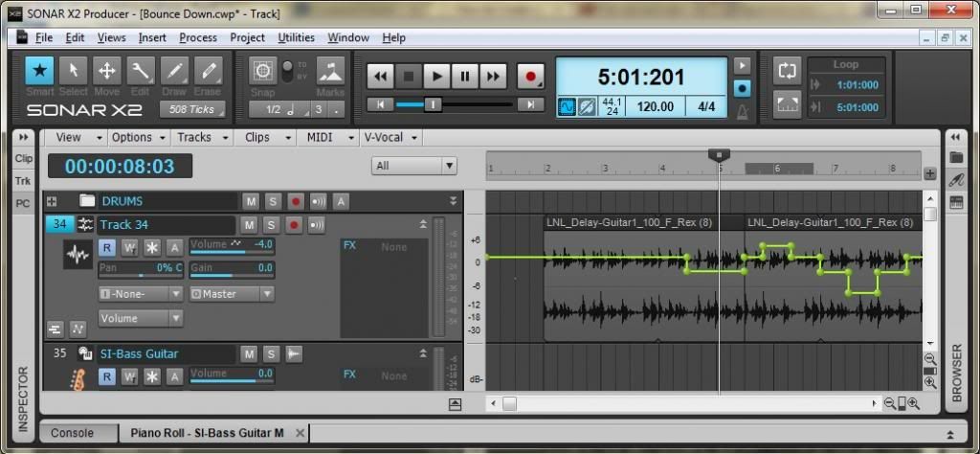Open the All track filter dropdown
980x454 pixels.
[414, 166]
